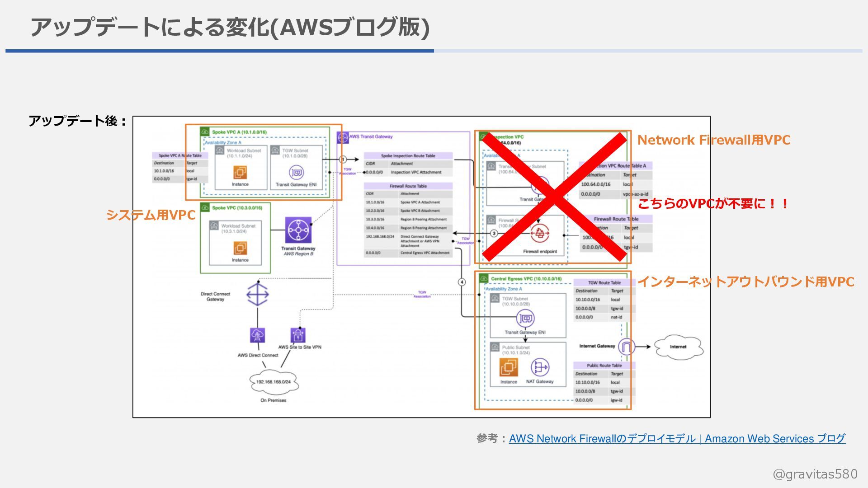
Task: Select the lock icon of Workload Subnet (10.3.1.0/24)
Action: pos(214,225)
